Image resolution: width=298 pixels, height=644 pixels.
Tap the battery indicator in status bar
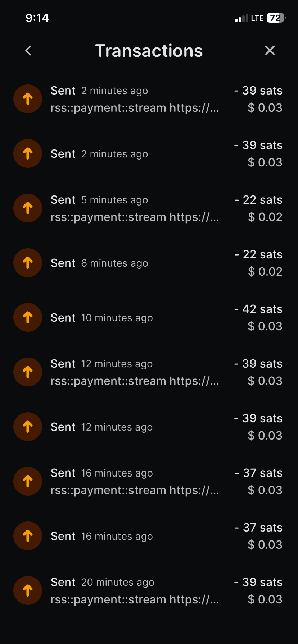[276, 18]
